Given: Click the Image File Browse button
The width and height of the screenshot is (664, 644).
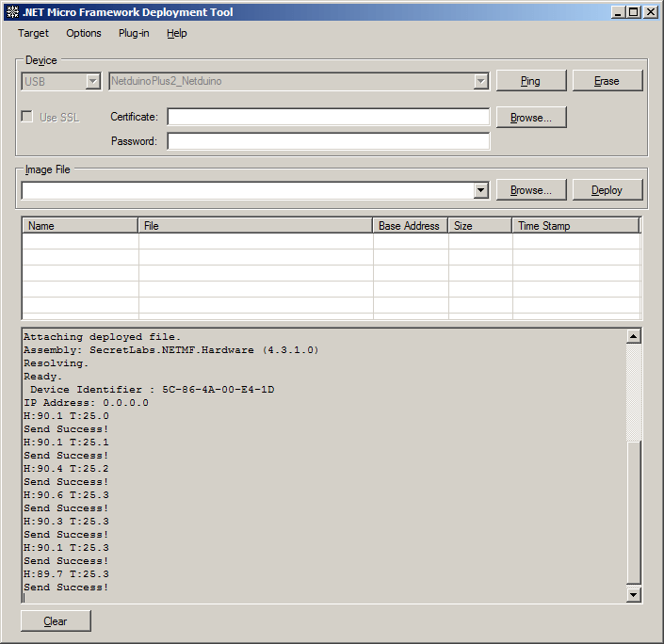Looking at the screenshot, I should click(x=531, y=190).
